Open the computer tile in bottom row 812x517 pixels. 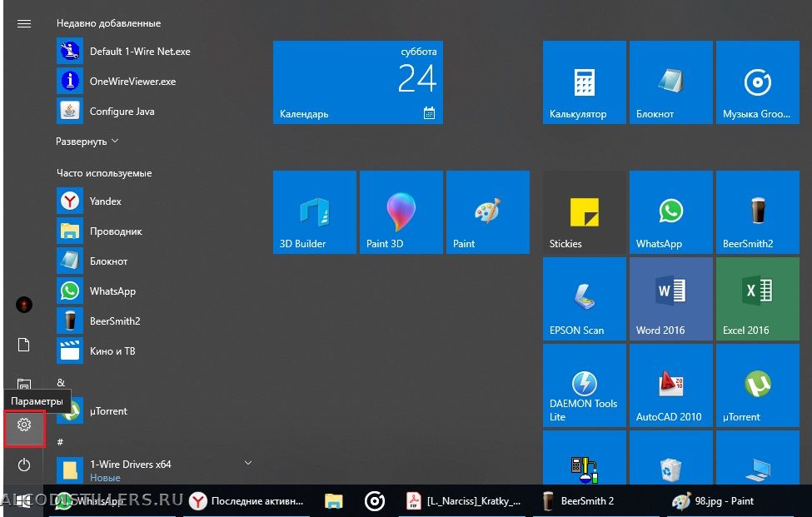(758, 458)
